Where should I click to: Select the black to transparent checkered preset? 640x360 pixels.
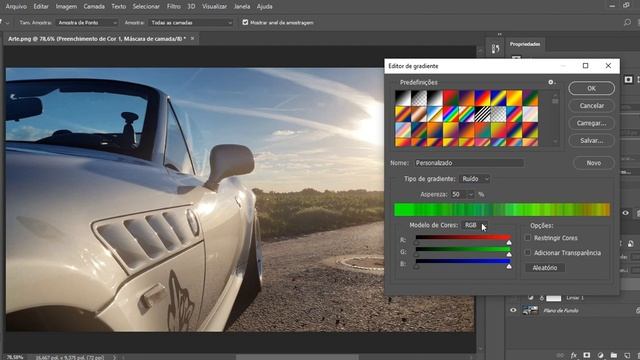pos(419,98)
